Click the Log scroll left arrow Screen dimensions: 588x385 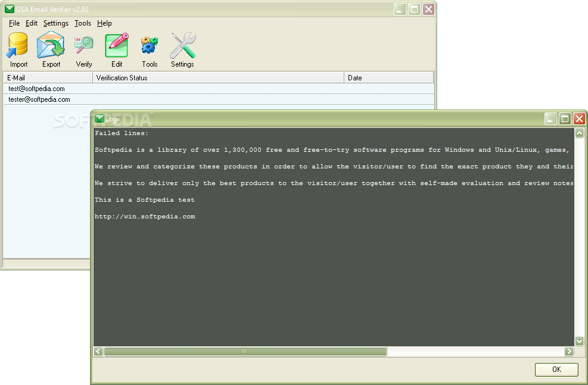pos(98,351)
